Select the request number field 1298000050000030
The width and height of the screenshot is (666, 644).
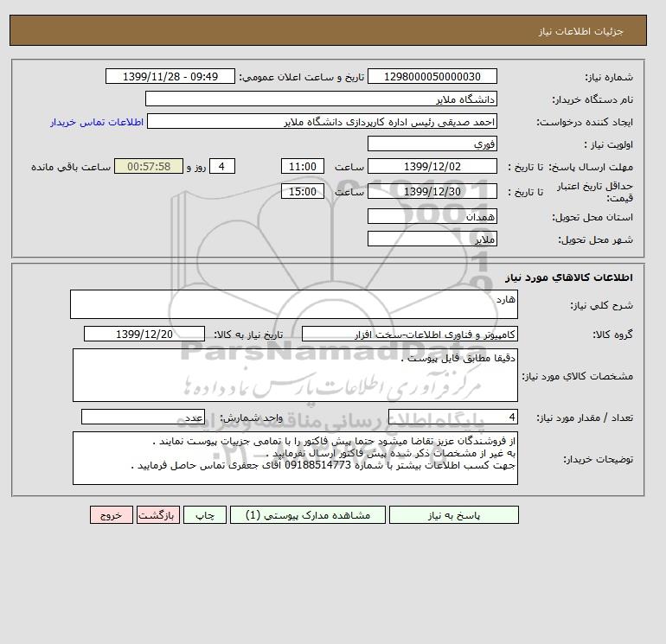432,76
